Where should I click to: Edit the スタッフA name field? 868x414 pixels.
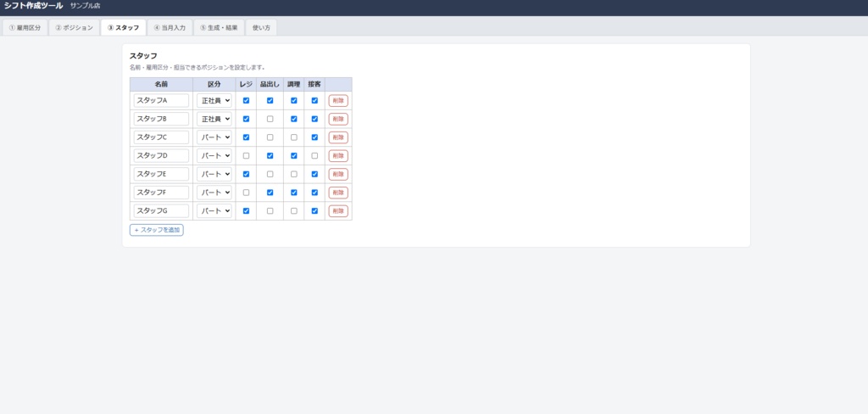(161, 100)
